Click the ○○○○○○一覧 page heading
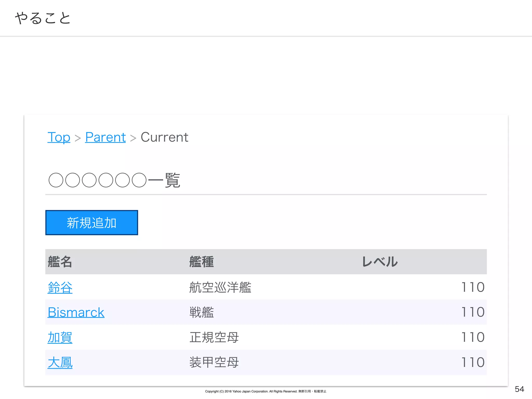Image resolution: width=532 pixels, height=399 pixels. click(x=114, y=180)
